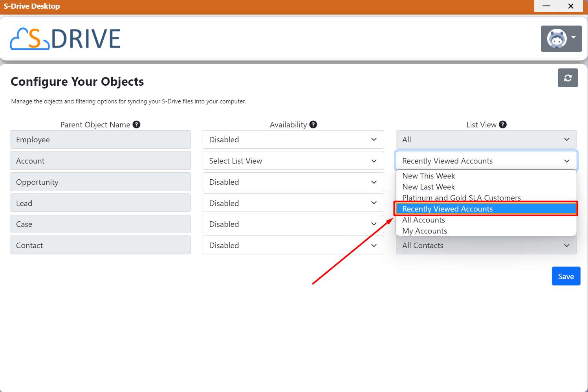This screenshot has height=392, width=588.
Task: Open Account availability dropdown showing Select List View
Action: point(293,161)
